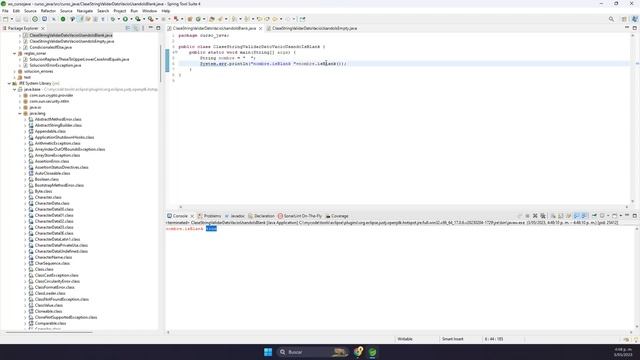The height and width of the screenshot is (360, 640).
Task: Select CharSequence.class in the tree
Action: tap(52, 263)
